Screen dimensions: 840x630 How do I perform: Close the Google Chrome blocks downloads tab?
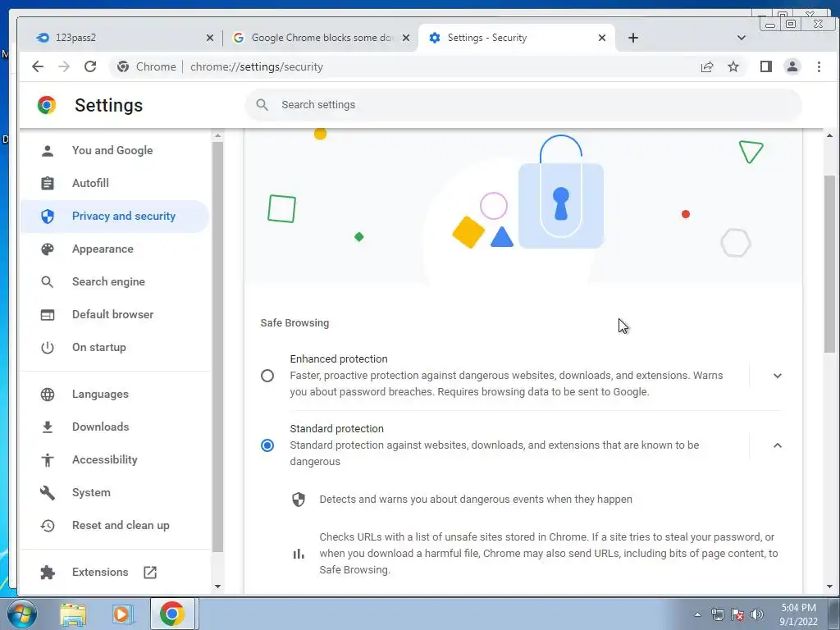(406, 38)
